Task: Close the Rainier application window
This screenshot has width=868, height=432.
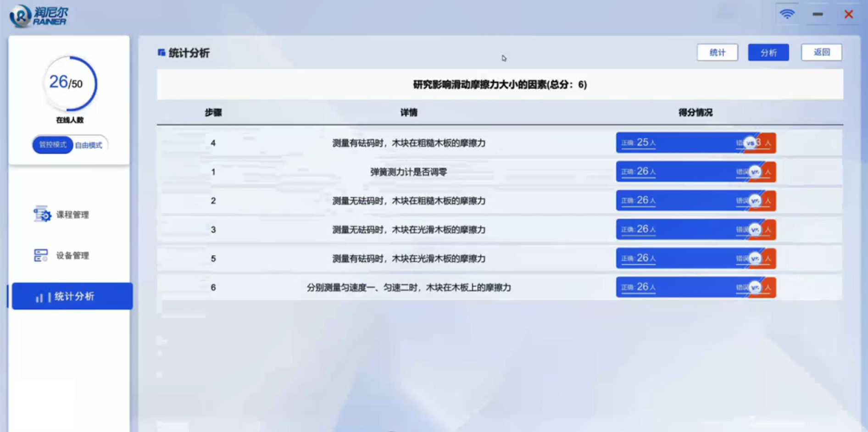Action: [x=848, y=14]
